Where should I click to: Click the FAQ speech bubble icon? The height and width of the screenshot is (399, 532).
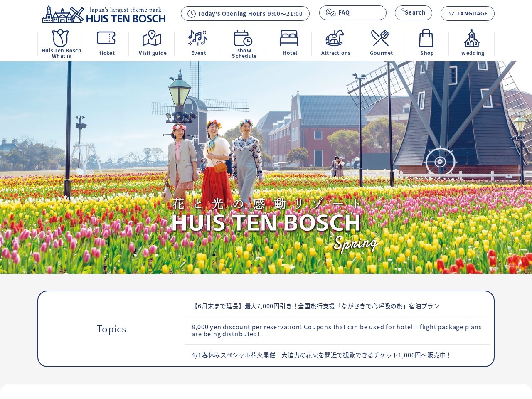(331, 12)
